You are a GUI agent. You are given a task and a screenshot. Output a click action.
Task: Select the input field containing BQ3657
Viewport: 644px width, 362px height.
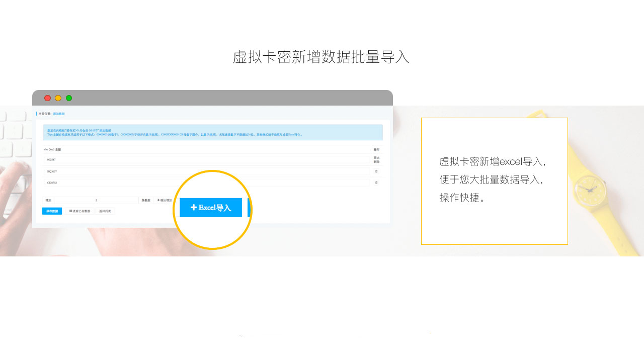pos(207,171)
